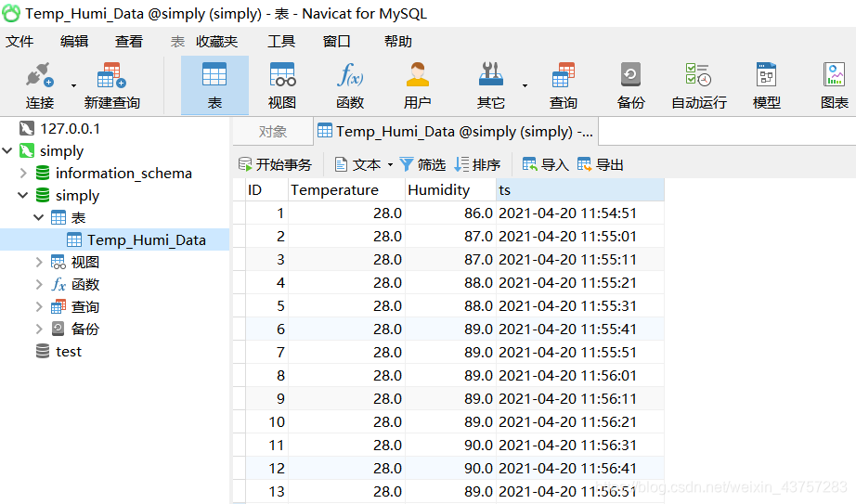Select humidity cell in ID 1 row
The image size is (856, 504).
pos(450,213)
